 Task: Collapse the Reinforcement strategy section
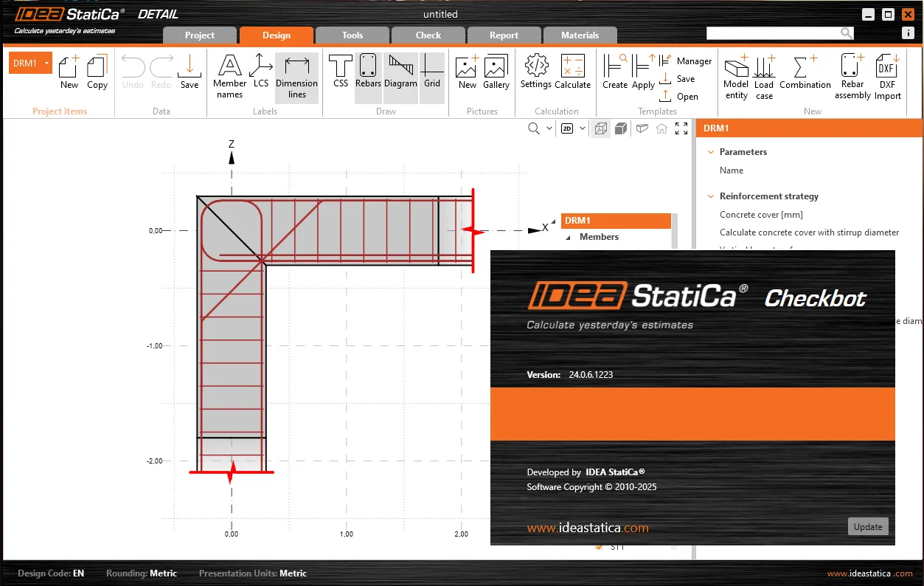point(711,196)
